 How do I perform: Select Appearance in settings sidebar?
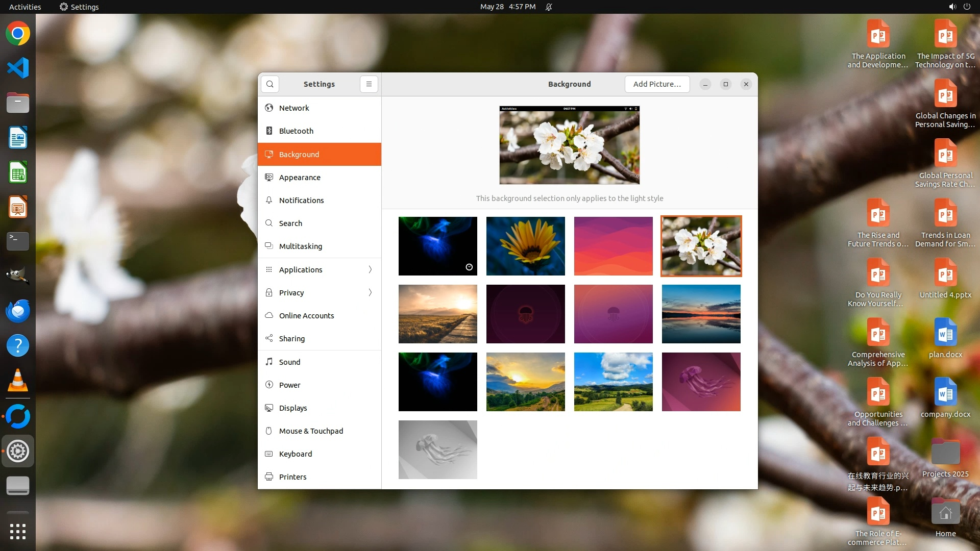300,177
